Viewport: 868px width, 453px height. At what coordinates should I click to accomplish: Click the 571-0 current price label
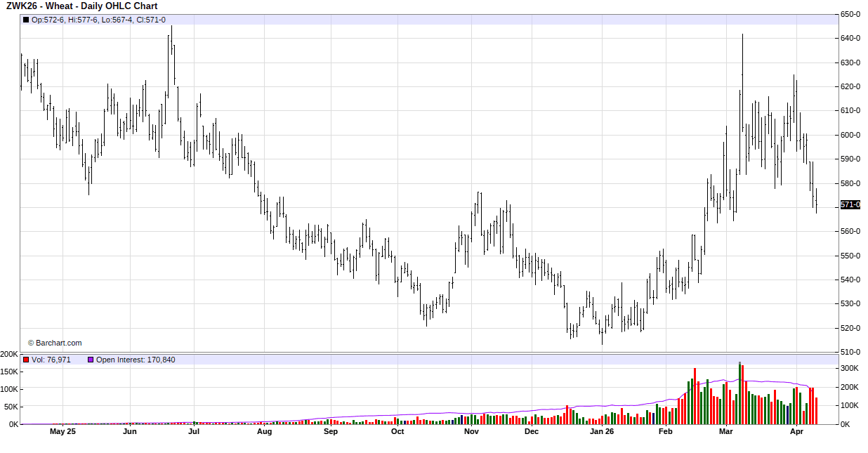click(850, 205)
